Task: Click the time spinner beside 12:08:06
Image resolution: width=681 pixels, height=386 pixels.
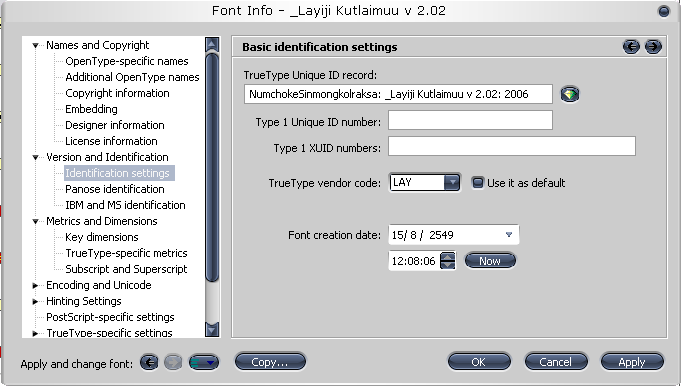Action: pyautogui.click(x=448, y=261)
